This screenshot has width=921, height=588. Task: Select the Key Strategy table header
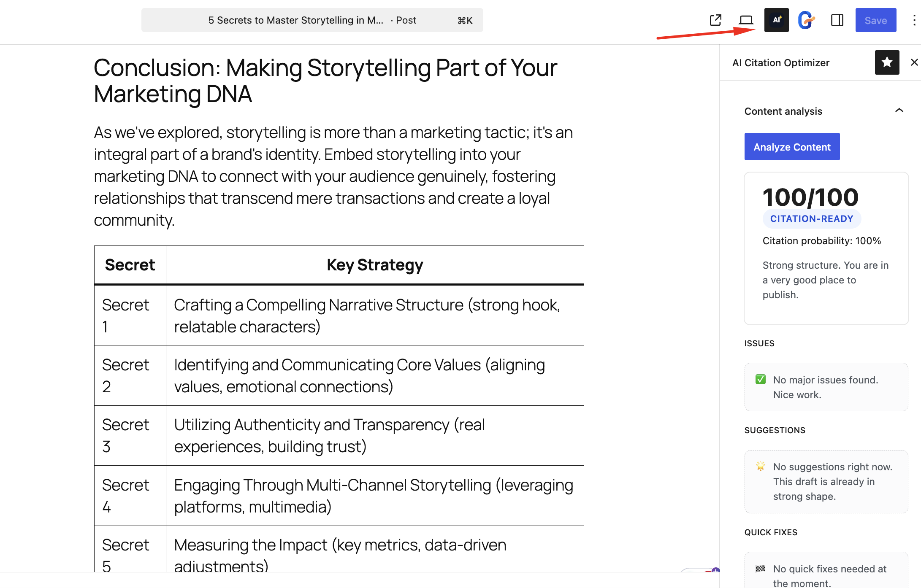pos(375,265)
